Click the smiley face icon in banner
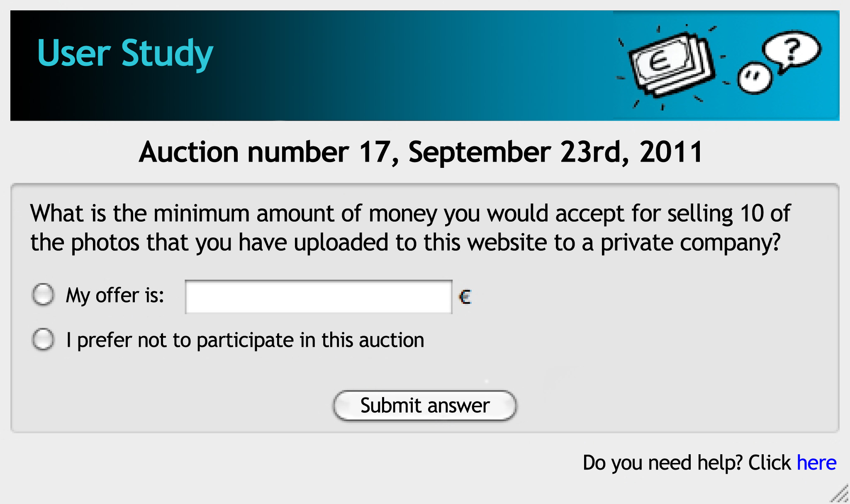Viewport: 850px width, 504px height. tap(754, 78)
